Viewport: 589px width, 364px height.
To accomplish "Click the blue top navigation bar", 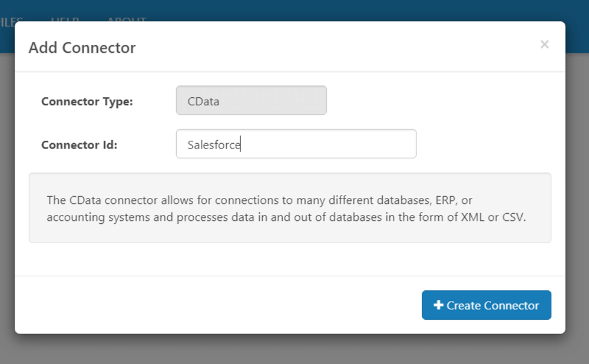I will [353, 10].
